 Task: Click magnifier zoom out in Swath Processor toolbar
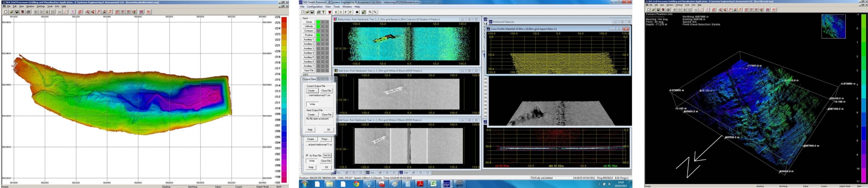coord(375,12)
